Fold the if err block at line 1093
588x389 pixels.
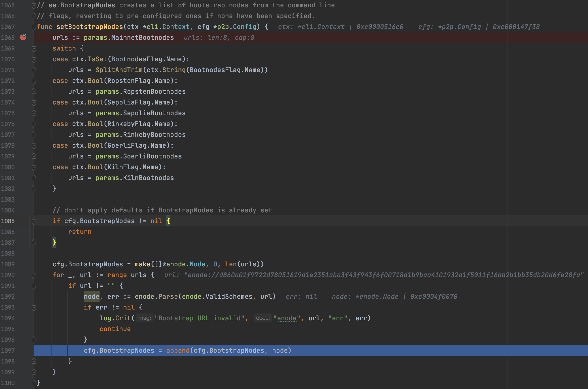[34, 307]
